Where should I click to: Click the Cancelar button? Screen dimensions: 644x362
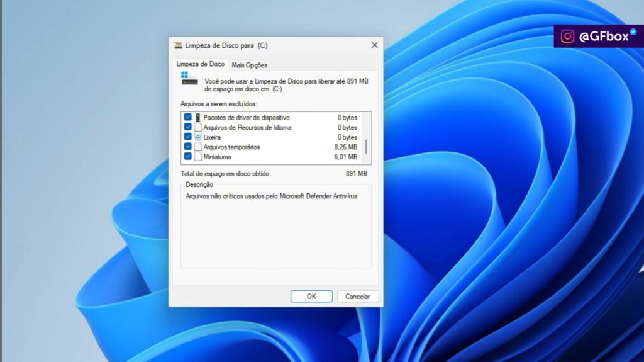point(358,296)
